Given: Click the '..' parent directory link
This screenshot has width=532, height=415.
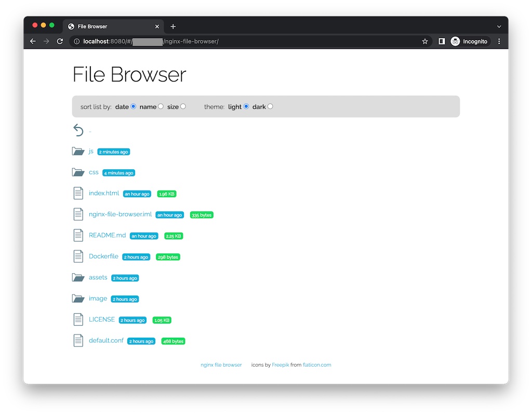Looking at the screenshot, I should pyautogui.click(x=90, y=131).
